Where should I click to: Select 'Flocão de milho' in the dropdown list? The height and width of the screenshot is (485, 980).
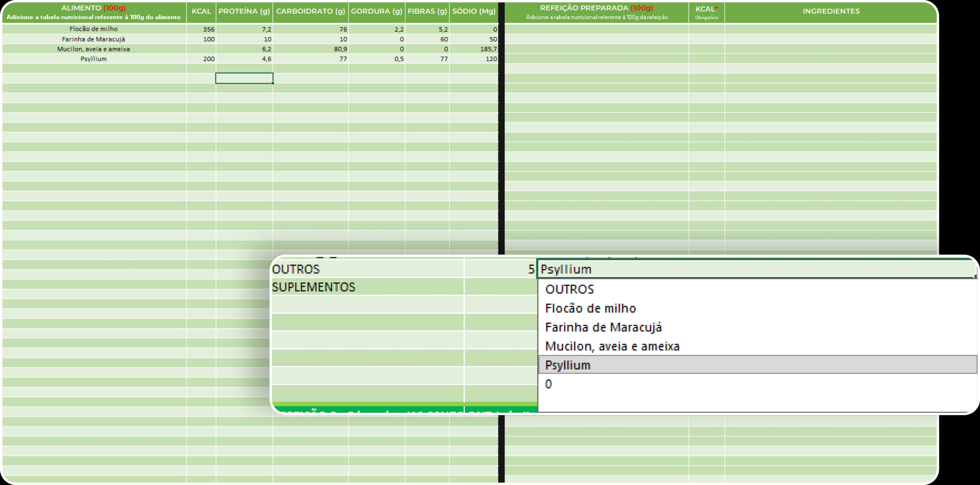pos(590,308)
